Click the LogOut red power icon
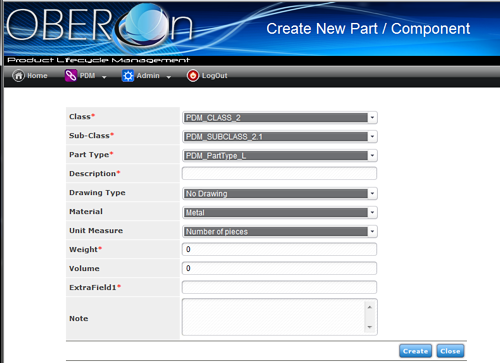 (x=193, y=76)
